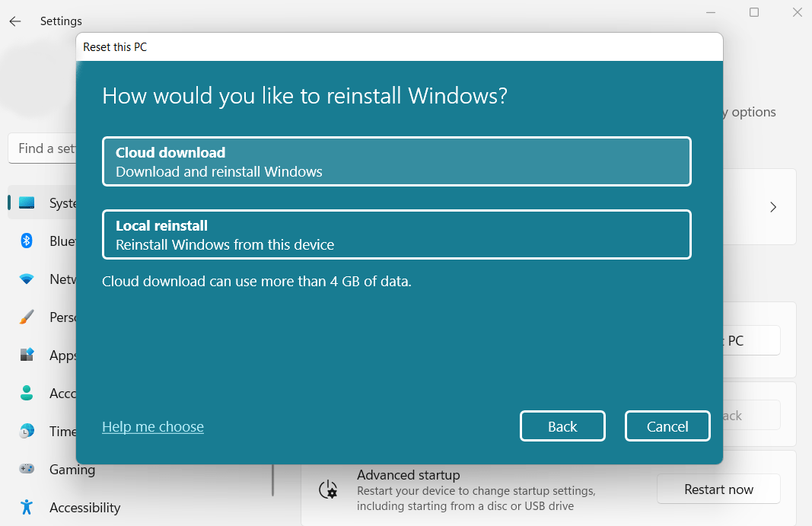Image resolution: width=812 pixels, height=526 pixels.
Task: Click the Accounts person icon
Action: click(27, 393)
